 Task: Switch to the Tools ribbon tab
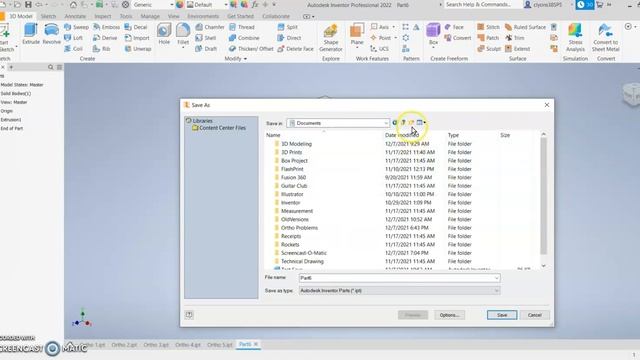click(x=126, y=16)
